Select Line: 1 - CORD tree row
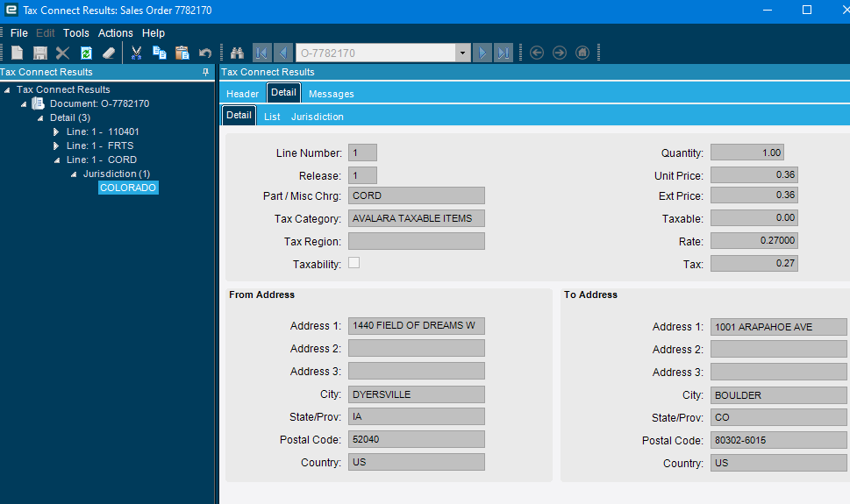This screenshot has height=504, width=850. tap(102, 160)
